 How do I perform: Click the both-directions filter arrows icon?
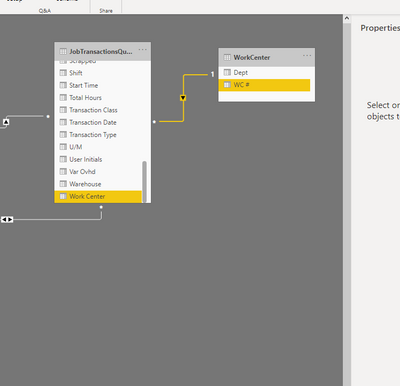coord(7,219)
